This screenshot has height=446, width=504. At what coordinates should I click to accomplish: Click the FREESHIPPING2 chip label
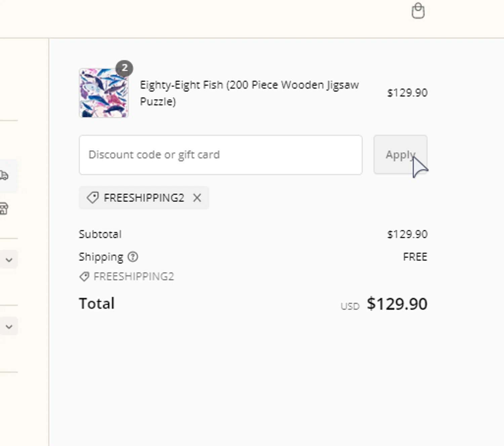(144, 198)
